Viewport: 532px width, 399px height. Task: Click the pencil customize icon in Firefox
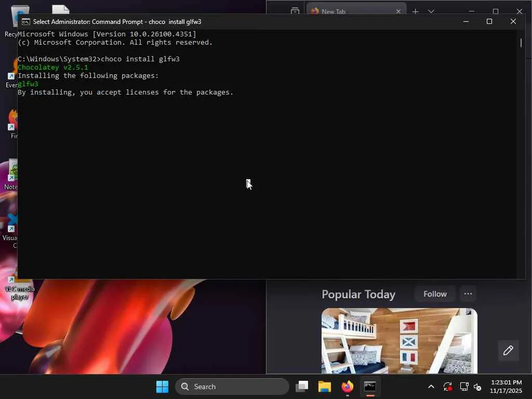coord(508,350)
